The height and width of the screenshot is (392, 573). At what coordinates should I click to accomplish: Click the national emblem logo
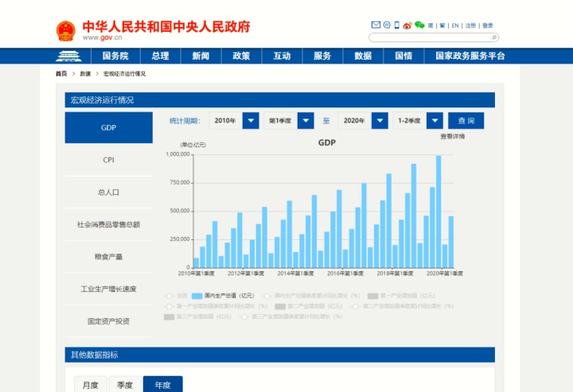[x=65, y=31]
